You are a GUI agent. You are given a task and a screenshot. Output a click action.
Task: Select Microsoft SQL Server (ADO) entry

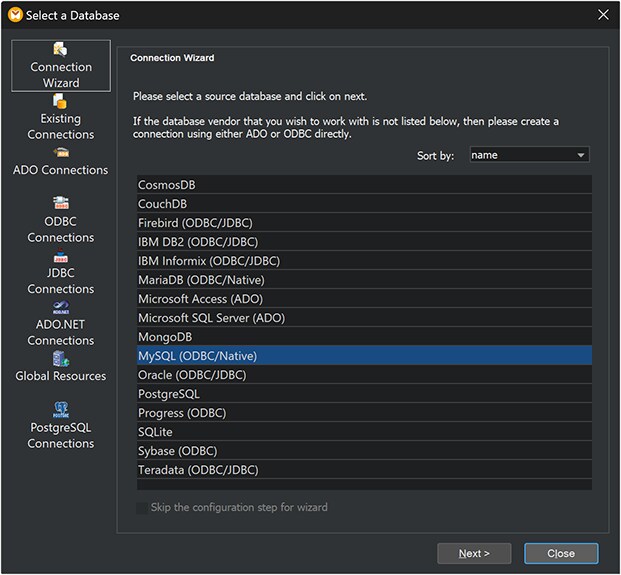[364, 318]
